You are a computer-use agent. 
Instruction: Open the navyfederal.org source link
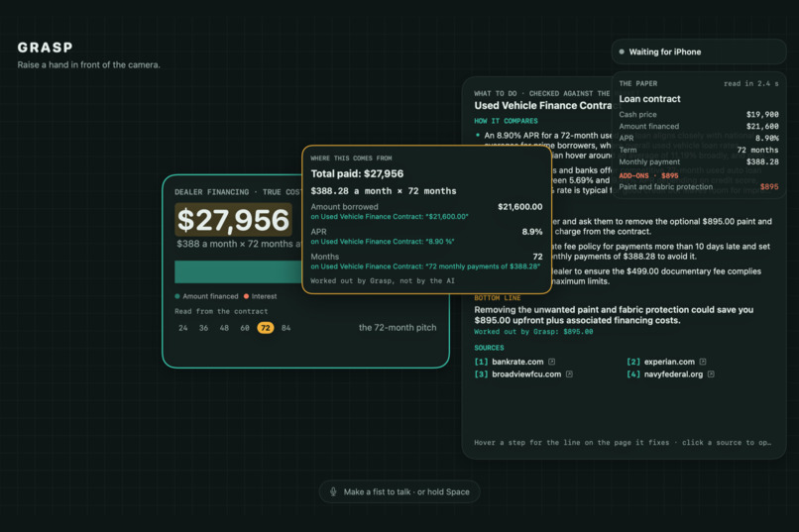point(673,374)
